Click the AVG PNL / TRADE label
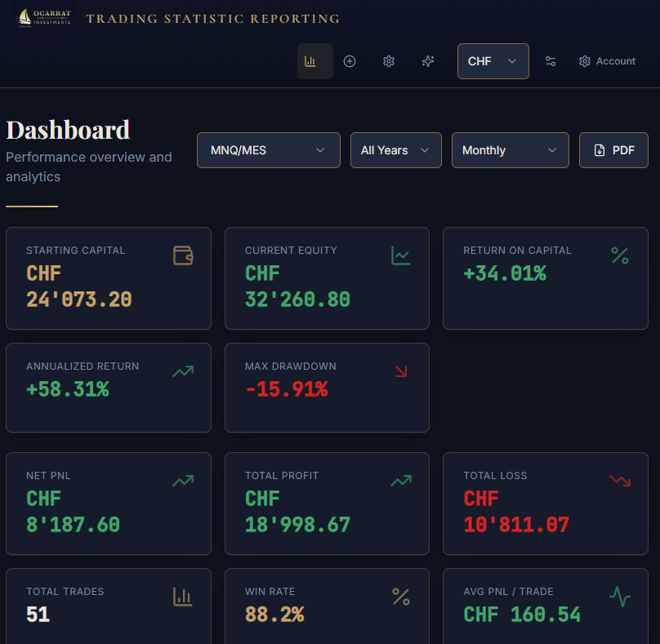This screenshot has height=644, width=660. tap(508, 592)
